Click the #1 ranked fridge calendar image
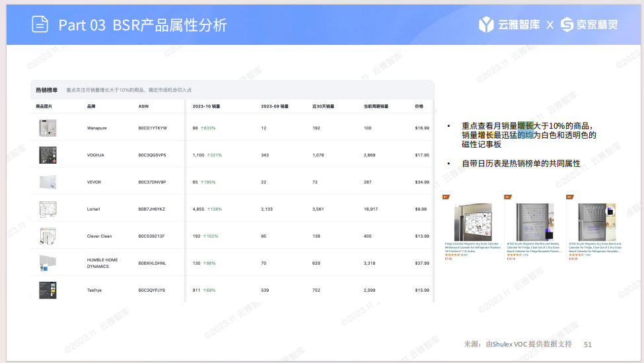Viewport: 644px width, 363px height. (x=473, y=222)
